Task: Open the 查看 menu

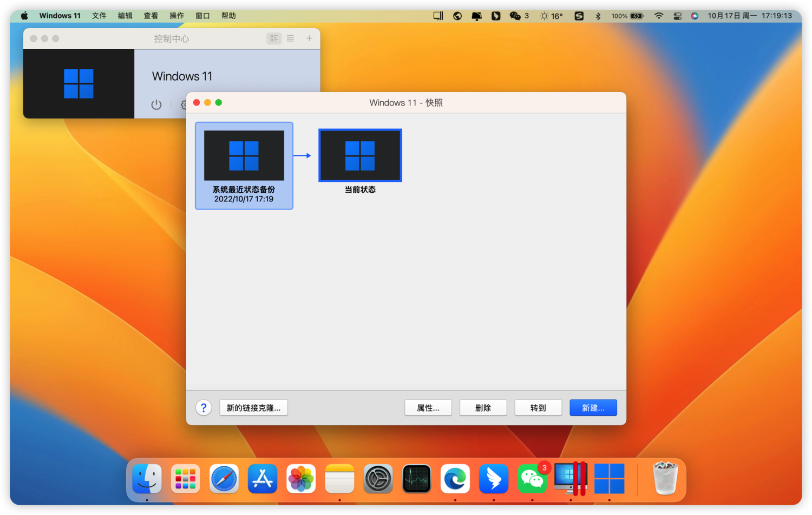Action: point(151,16)
